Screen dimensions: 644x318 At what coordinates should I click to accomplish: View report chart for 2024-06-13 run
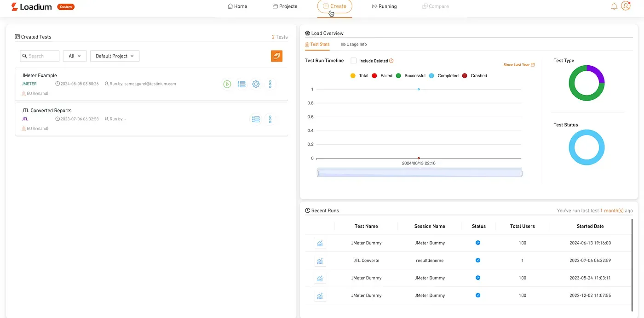[320, 243]
